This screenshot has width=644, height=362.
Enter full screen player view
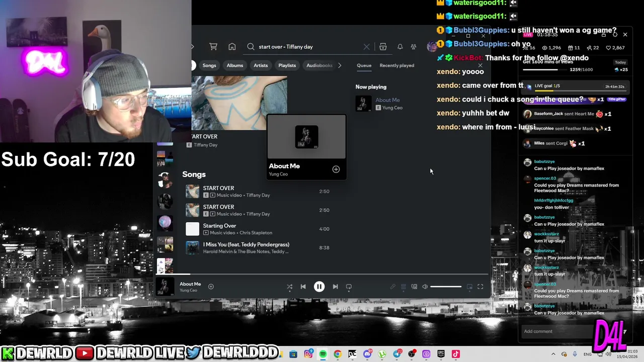(480, 287)
